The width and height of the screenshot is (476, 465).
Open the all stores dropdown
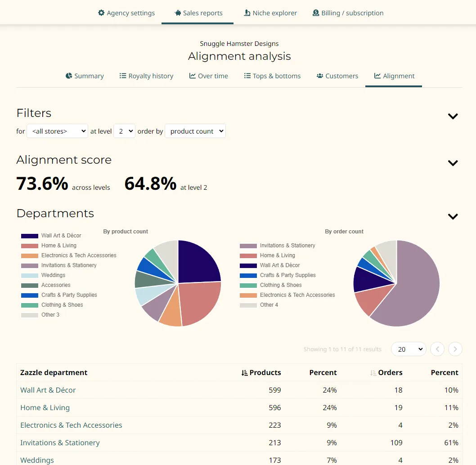57,131
